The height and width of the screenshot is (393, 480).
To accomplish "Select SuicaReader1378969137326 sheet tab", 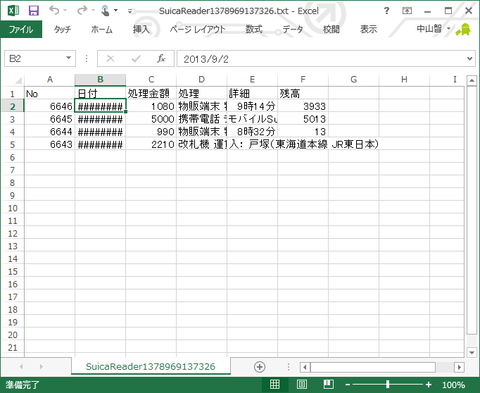I will 151,366.
